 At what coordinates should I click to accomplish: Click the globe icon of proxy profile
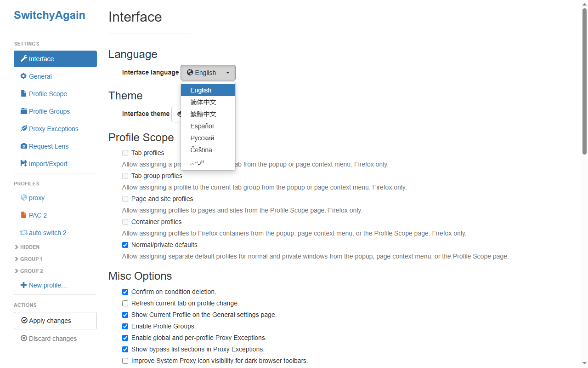(x=23, y=198)
